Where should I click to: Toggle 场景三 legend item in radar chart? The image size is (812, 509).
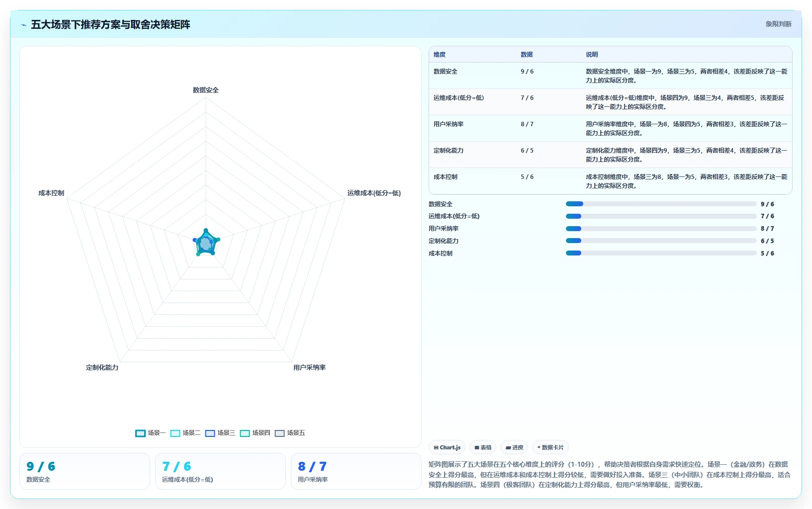(220, 433)
